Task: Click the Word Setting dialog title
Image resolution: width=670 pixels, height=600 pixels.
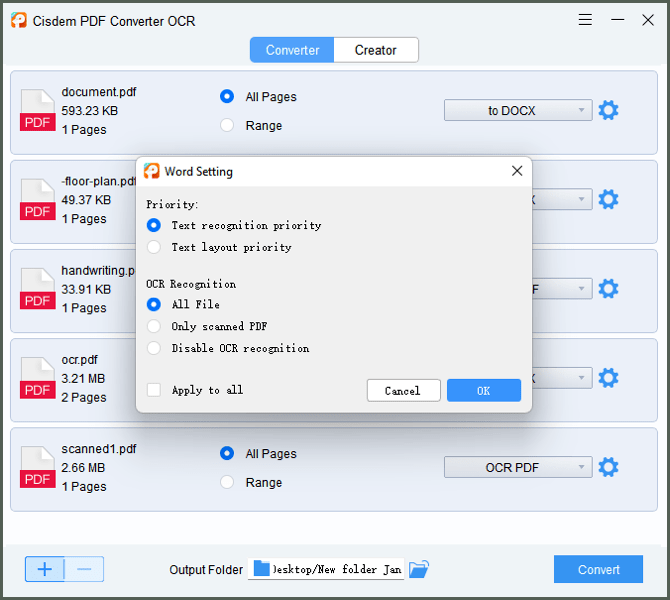Action: (199, 171)
